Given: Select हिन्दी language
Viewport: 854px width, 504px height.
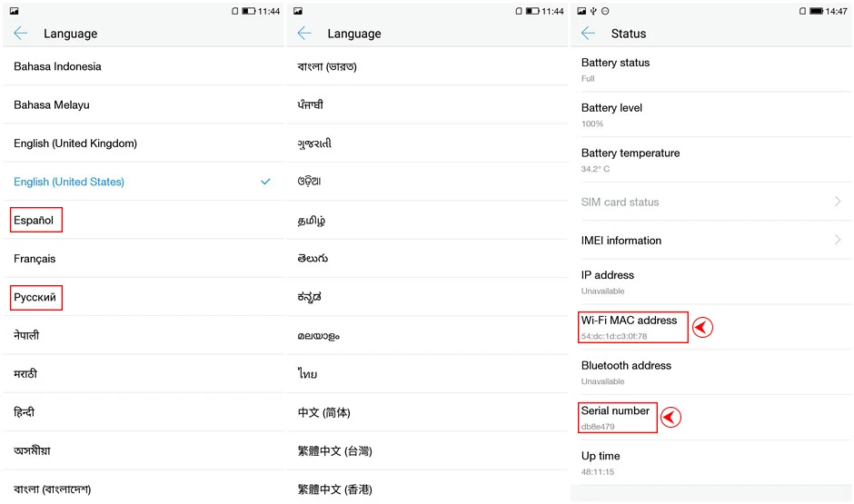Looking at the screenshot, I should 144,412.
